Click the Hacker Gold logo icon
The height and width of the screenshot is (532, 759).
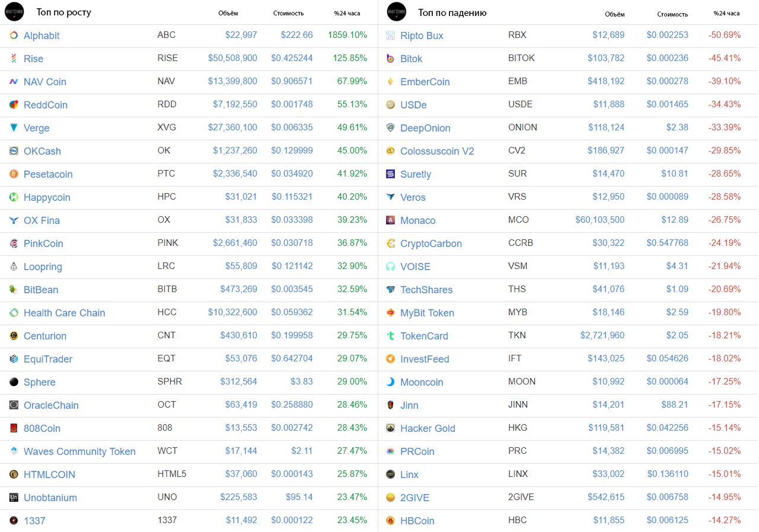[x=390, y=428]
